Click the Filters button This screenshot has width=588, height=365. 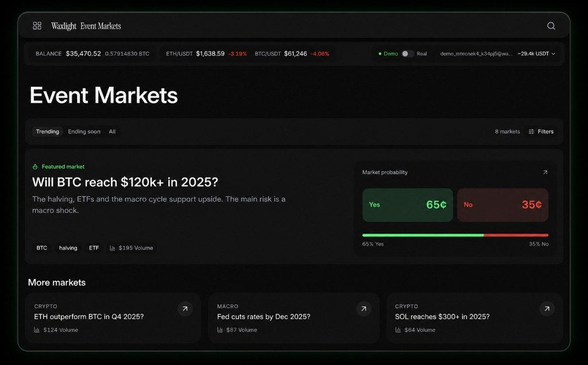click(541, 131)
